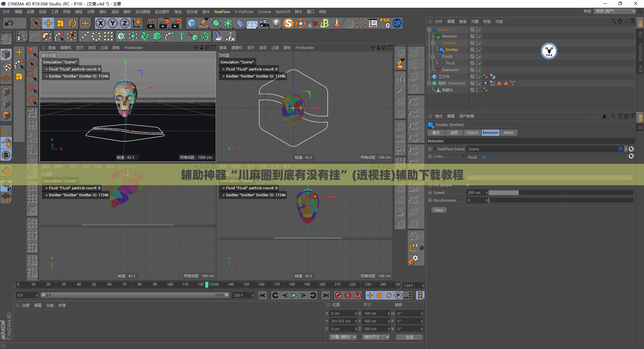The image size is (644, 349).
Task: Collapse the Fluids tree node
Action: point(433,56)
